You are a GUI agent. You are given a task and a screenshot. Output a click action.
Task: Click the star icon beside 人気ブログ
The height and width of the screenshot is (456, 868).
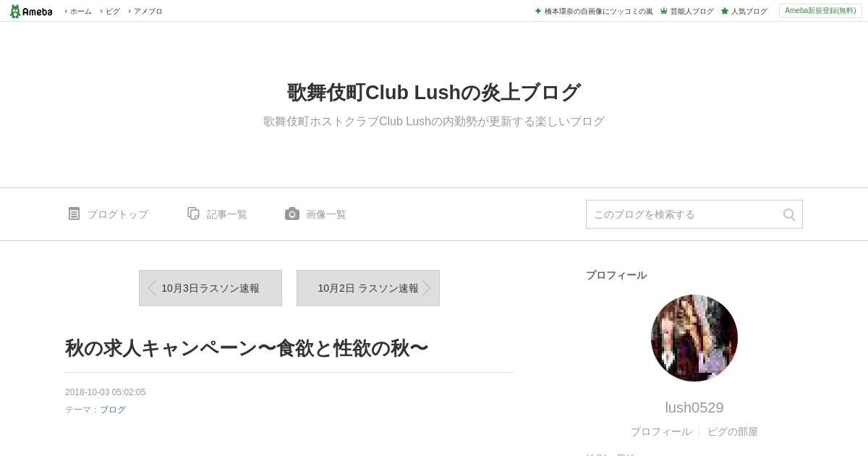(x=724, y=11)
